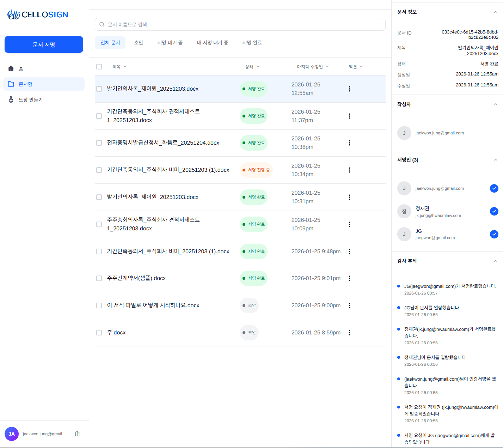
Task: Open options menu for 주주간계약서(샘플).docx
Action: pyautogui.click(x=349, y=278)
